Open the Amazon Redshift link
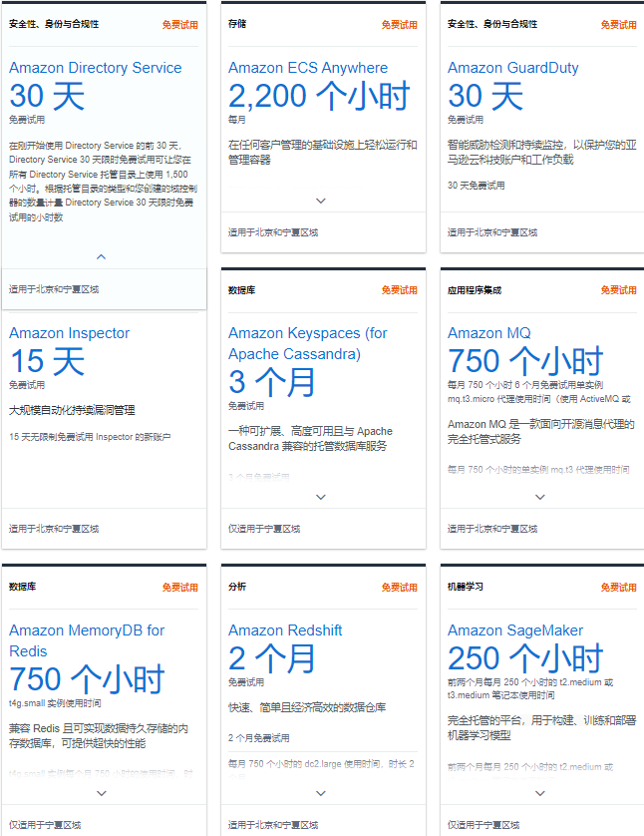 click(x=285, y=630)
